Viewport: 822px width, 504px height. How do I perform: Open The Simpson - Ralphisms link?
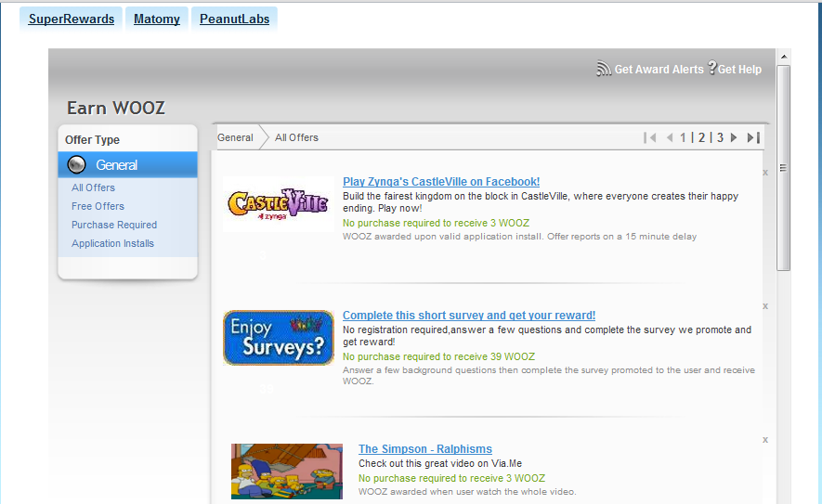425,449
